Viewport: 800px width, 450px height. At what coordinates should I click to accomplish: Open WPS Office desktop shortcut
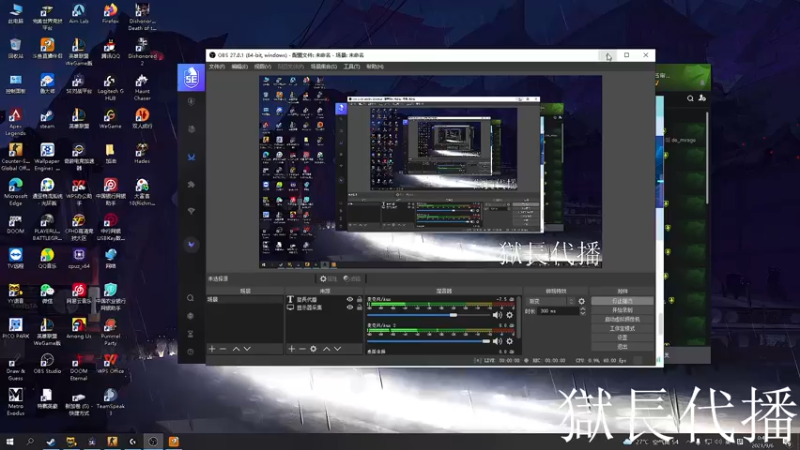110,364
